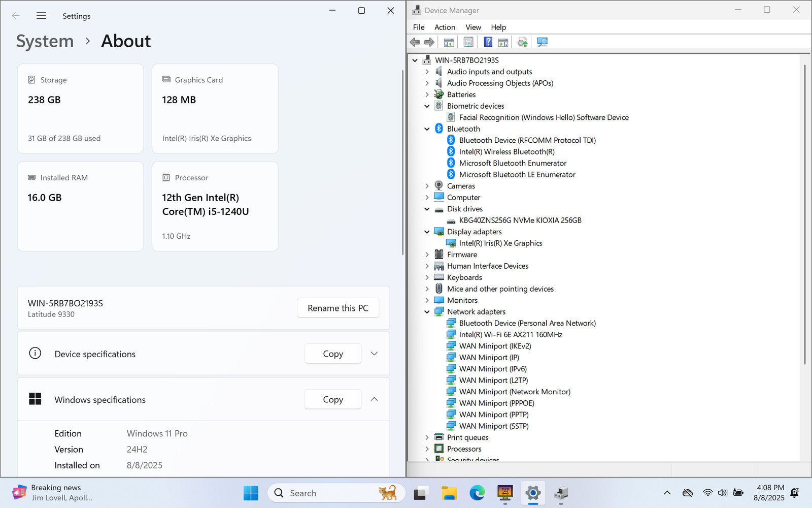Copy the Device specifications
Image resolution: width=812 pixels, height=508 pixels.
(333, 354)
